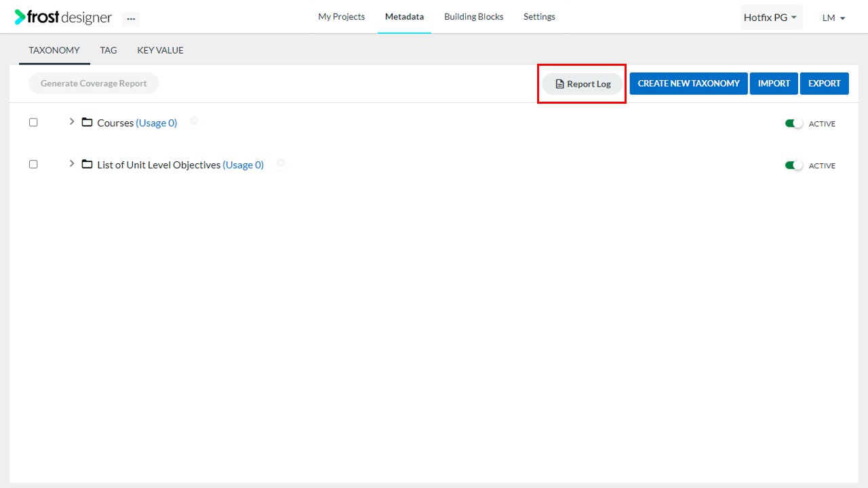This screenshot has height=488, width=868.
Task: Open Settings from top navigation
Action: [539, 17]
